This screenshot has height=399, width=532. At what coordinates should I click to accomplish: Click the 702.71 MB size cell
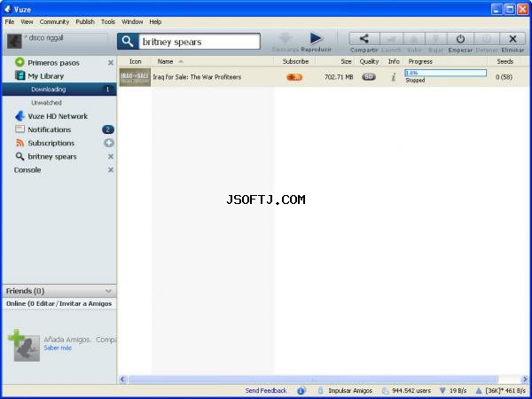(x=339, y=77)
